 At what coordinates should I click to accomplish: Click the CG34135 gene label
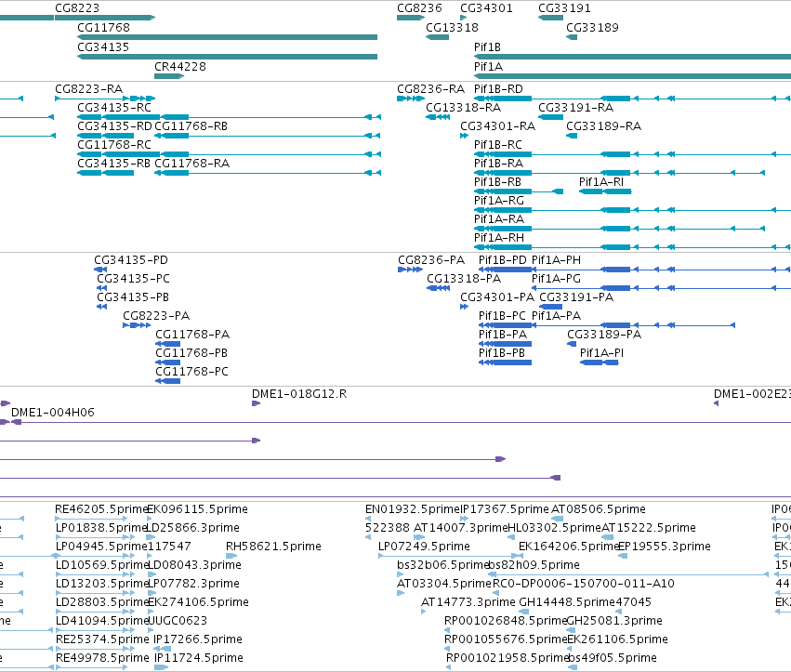pos(103,46)
